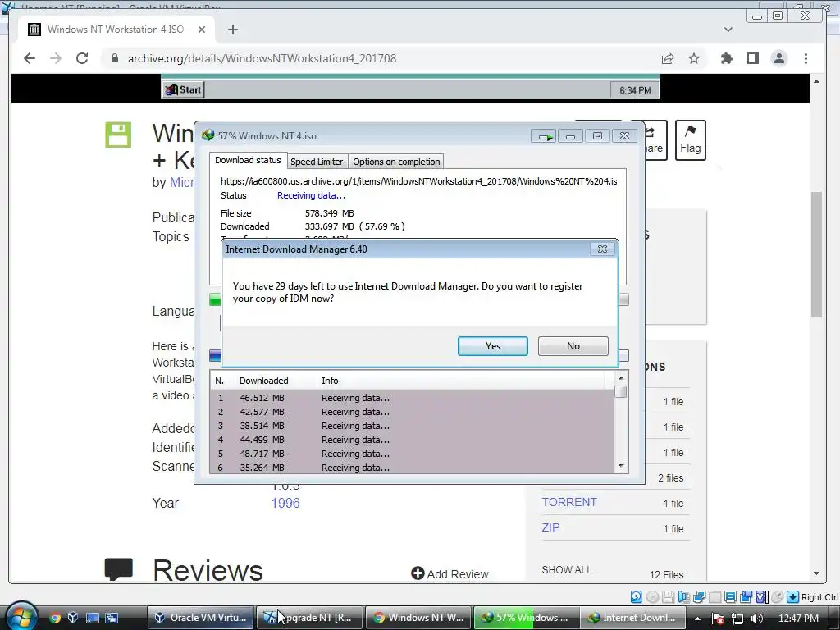840x630 pixels.
Task: Click VirtualBox floppy status icon
Action: tap(668, 597)
